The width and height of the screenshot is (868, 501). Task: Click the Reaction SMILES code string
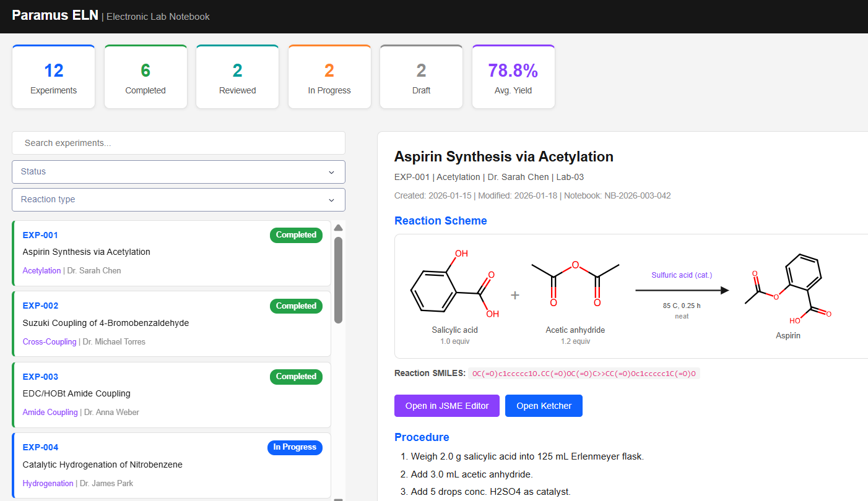pos(584,374)
